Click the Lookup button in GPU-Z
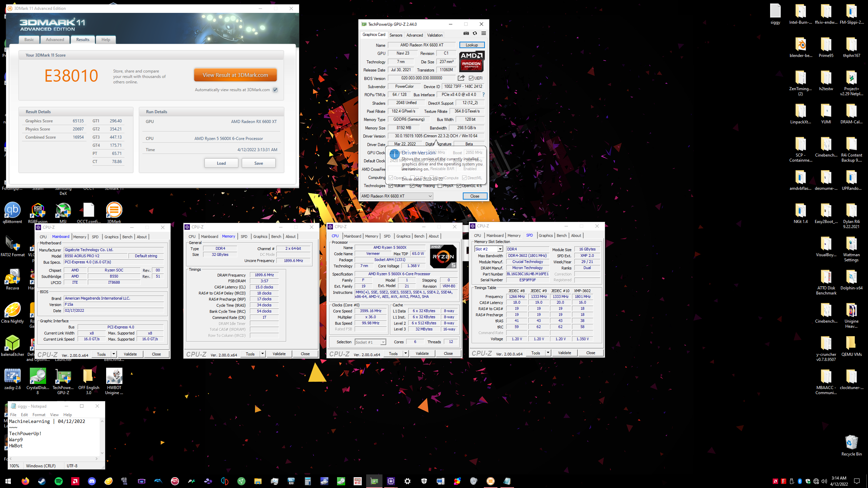The image size is (868, 488). (x=472, y=45)
